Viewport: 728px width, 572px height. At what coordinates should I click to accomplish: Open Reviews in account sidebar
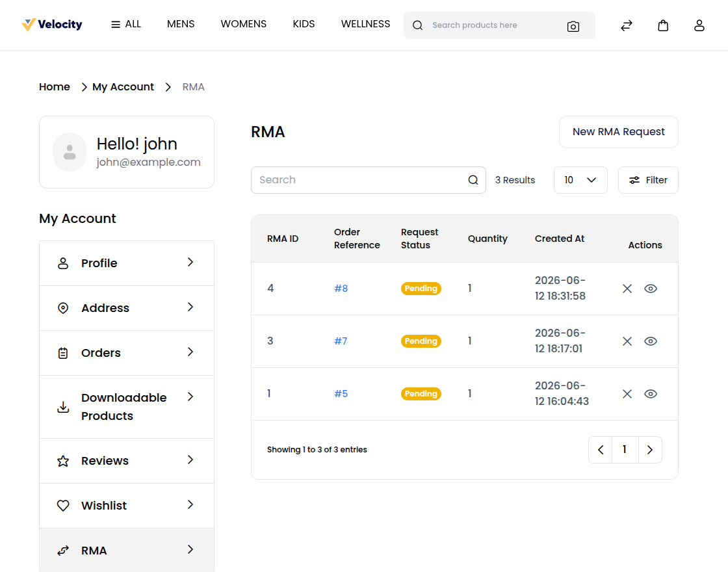pyautogui.click(x=127, y=461)
